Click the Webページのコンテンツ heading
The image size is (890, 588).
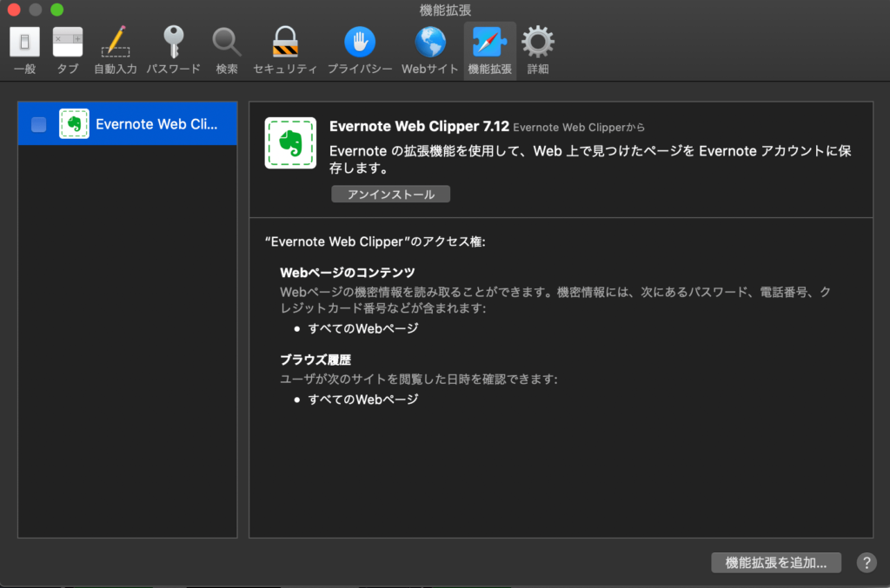pos(348,273)
